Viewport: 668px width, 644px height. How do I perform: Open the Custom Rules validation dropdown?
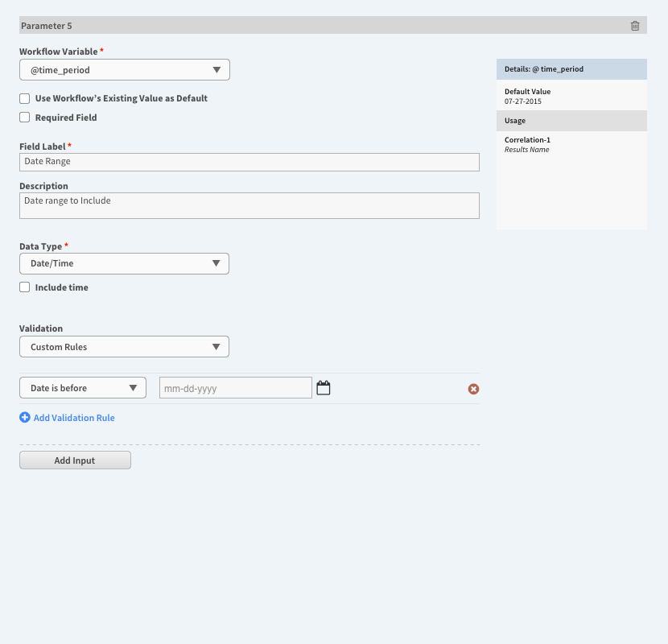tap(124, 346)
